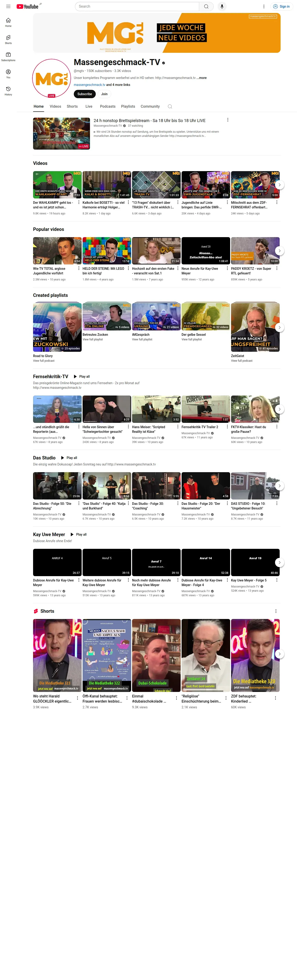Open the UKRAINE iMGespräch playlist thumbnail

point(156,316)
